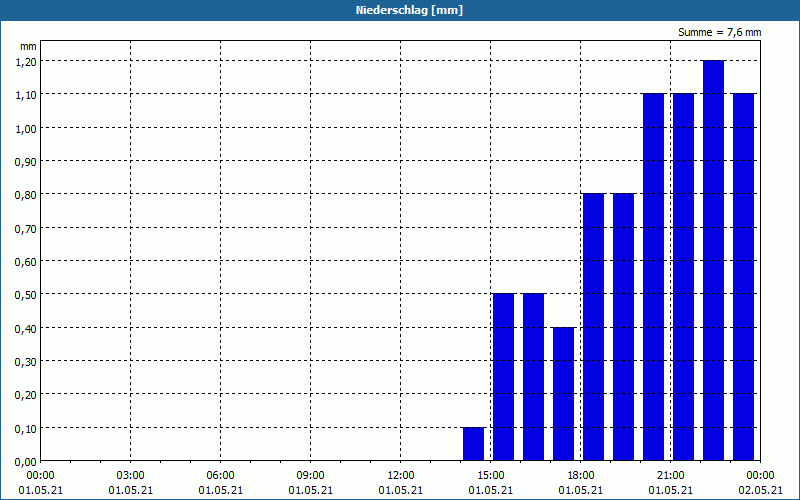Click the Niederschlag [mm] chart title
800x500 pixels.
(409, 10)
